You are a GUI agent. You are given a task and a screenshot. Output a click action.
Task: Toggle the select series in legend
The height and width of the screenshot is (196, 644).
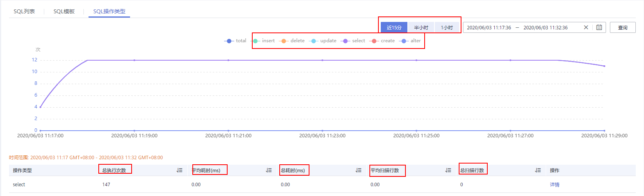(353, 41)
